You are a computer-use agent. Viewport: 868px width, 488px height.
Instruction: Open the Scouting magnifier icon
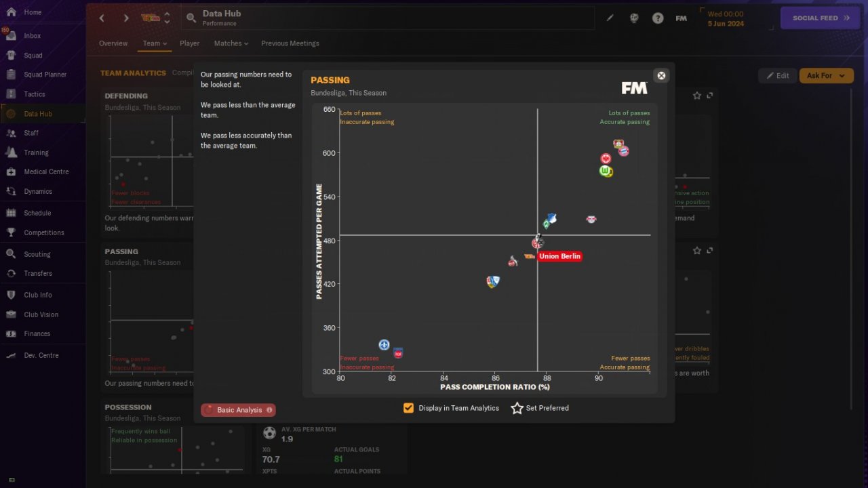click(x=11, y=254)
